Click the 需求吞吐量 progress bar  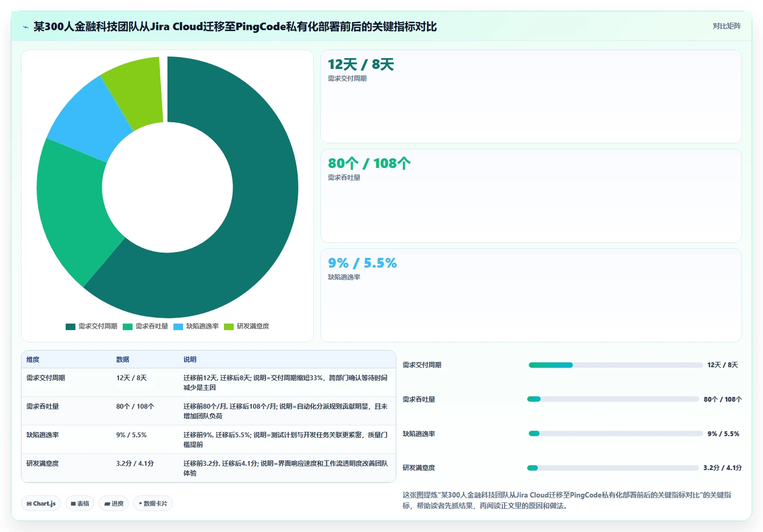(613, 399)
